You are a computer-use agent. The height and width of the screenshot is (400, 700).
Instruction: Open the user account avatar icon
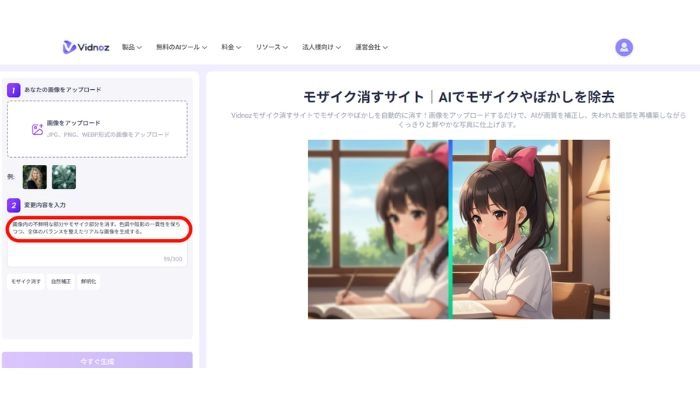coord(624,47)
